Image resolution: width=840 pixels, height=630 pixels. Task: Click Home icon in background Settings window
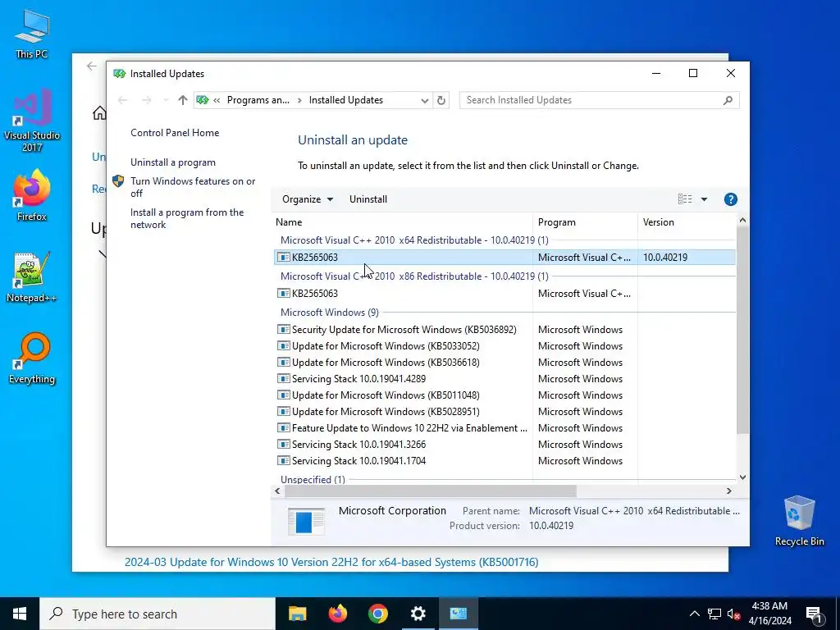point(99,113)
